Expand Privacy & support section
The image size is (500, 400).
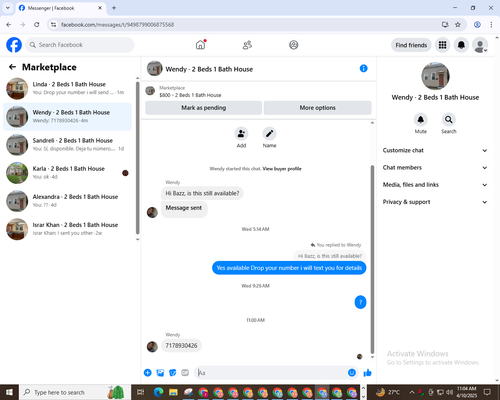coord(435,202)
